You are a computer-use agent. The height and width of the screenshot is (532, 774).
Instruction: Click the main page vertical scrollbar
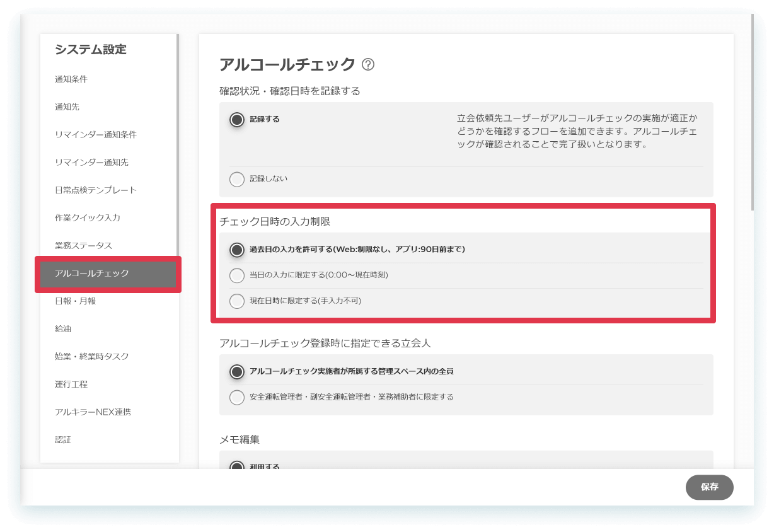coord(752,112)
